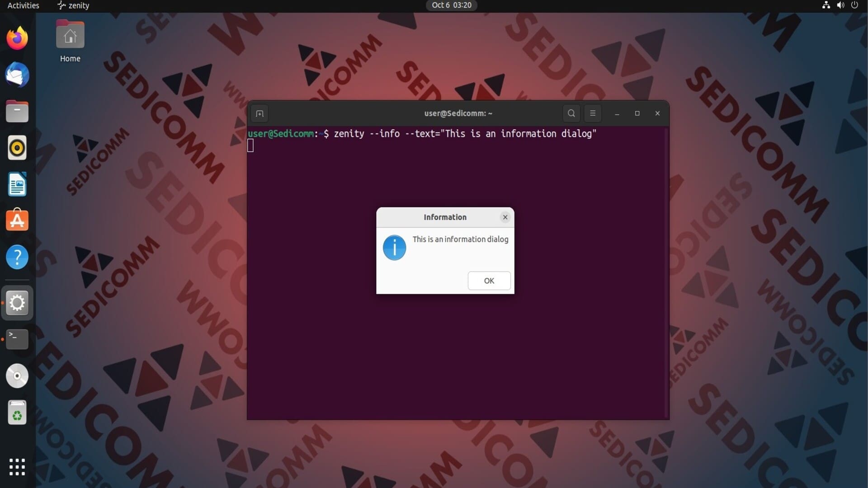Open terminal search

tap(571, 113)
